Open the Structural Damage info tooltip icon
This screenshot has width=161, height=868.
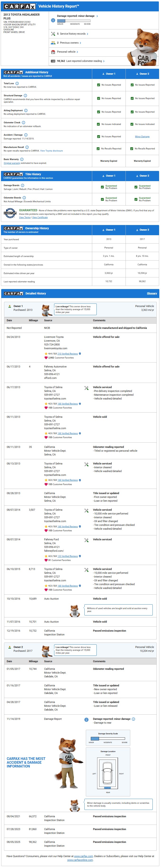(x=25, y=95)
